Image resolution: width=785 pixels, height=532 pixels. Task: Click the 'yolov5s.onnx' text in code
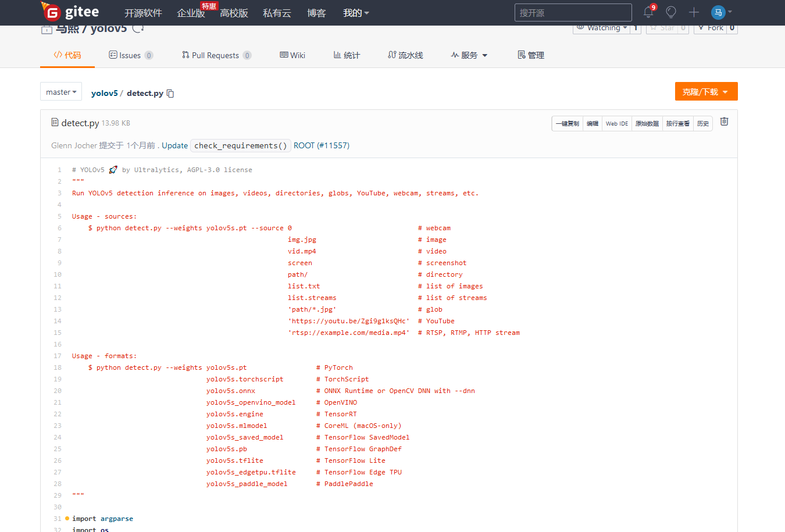(231, 391)
